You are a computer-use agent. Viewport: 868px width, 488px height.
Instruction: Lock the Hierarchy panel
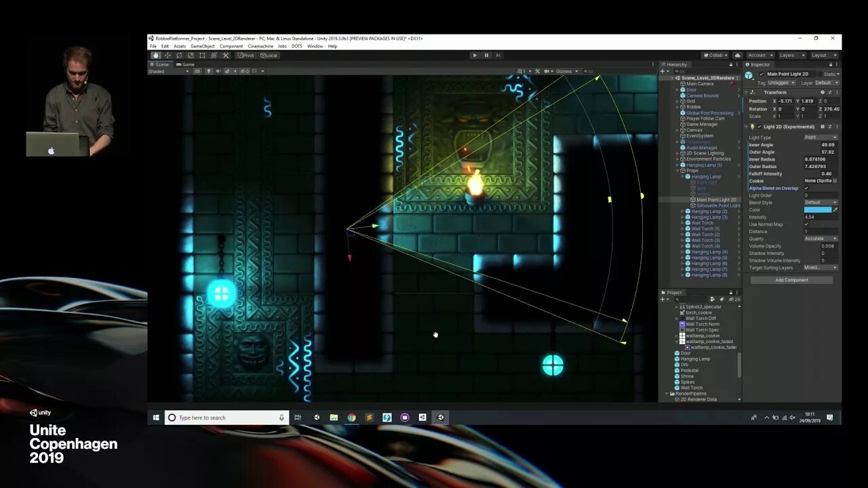tap(731, 64)
